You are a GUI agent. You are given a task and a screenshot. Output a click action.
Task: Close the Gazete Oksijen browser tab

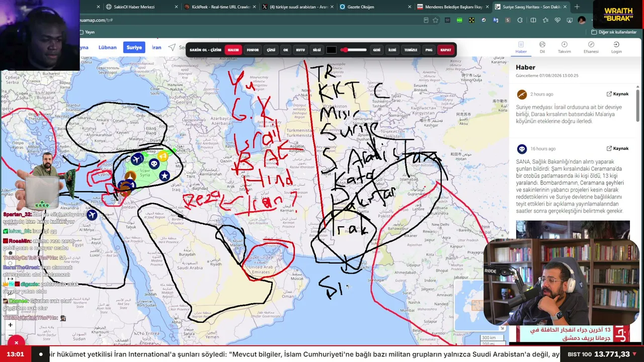(410, 7)
